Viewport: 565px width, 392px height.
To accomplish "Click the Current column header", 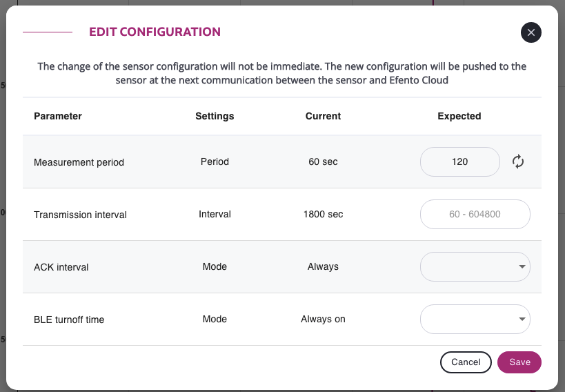I will coord(324,116).
